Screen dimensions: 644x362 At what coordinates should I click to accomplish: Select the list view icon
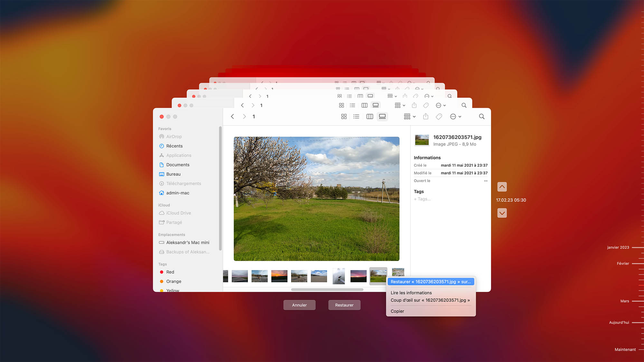tap(356, 116)
